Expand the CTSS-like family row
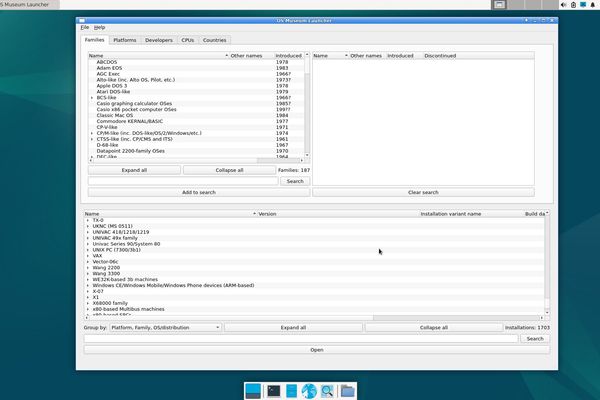Image resolution: width=600 pixels, height=400 pixels. (91, 139)
